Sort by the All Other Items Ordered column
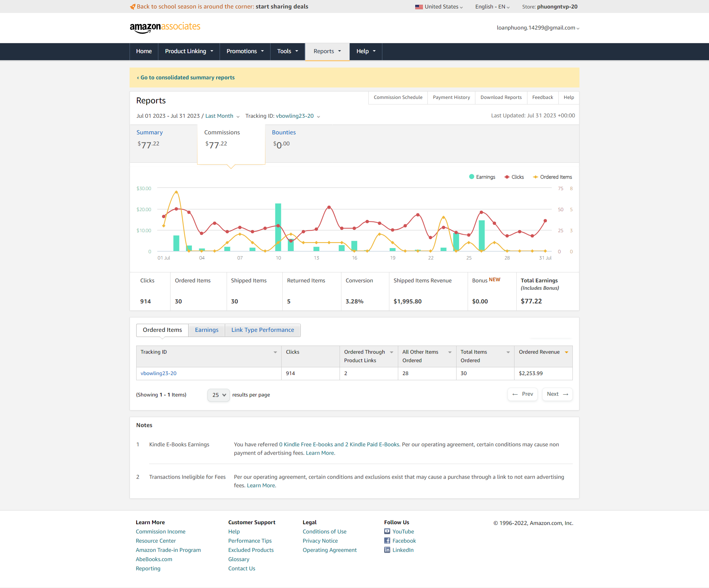This screenshot has width=709, height=588. click(450, 352)
